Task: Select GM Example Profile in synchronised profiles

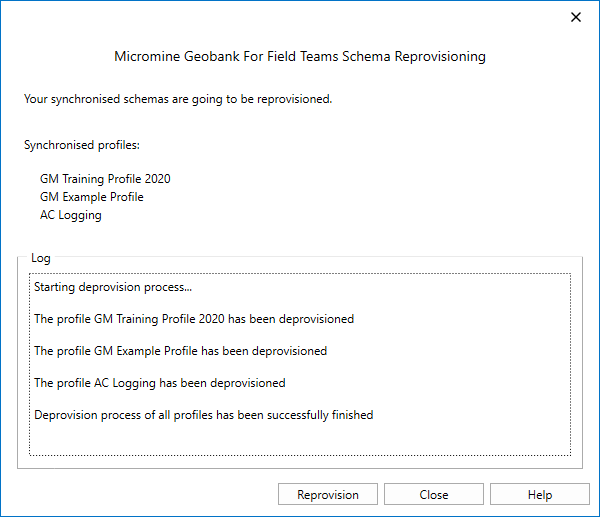Action: pos(91,197)
